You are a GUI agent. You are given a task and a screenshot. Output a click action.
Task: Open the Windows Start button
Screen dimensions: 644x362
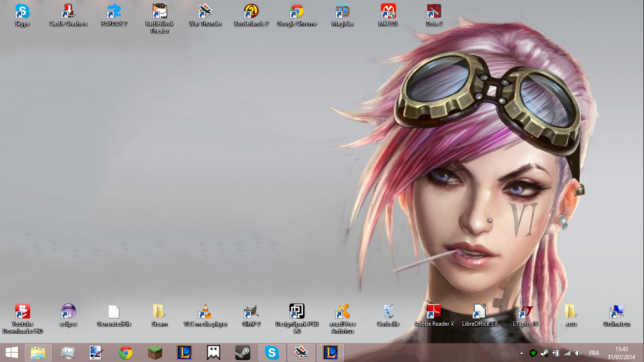pos(12,352)
